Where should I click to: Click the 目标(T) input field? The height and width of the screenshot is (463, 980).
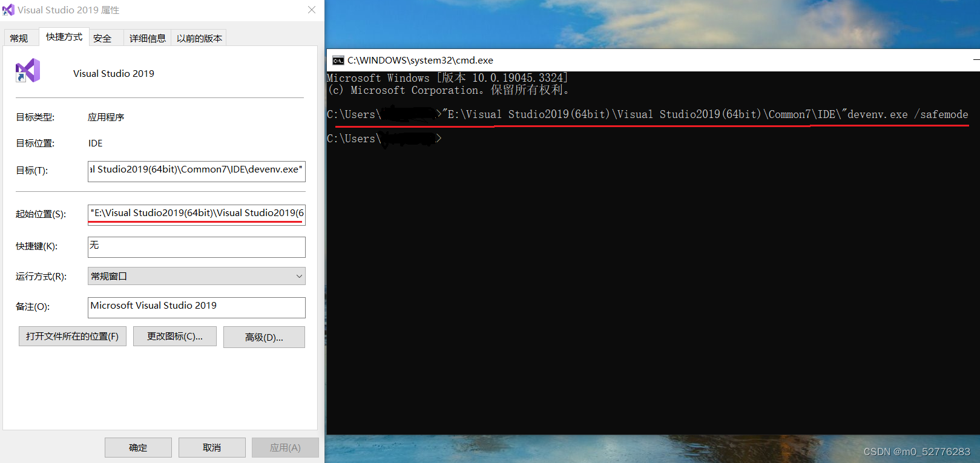[x=197, y=171]
